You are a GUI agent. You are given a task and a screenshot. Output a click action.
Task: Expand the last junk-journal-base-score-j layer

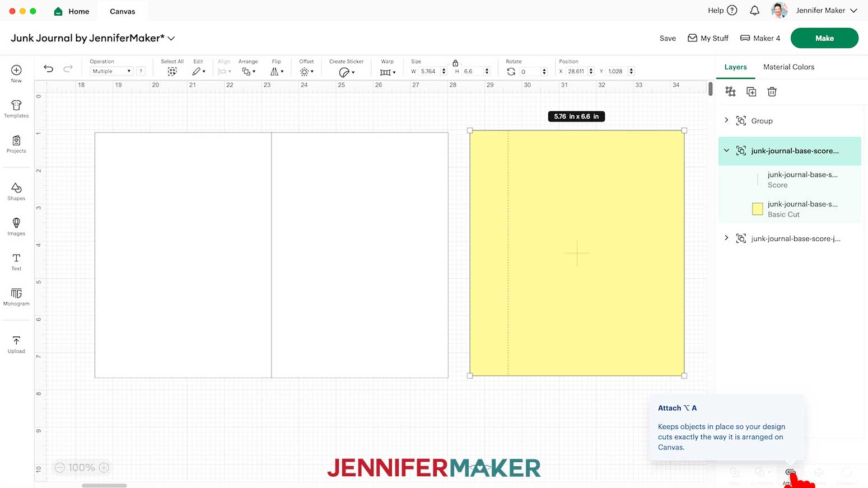click(726, 238)
